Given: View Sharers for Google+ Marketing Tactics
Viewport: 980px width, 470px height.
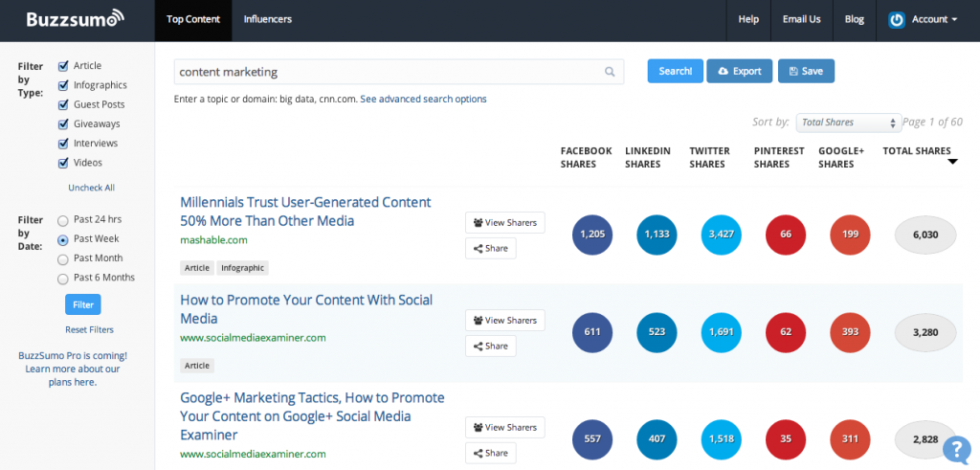Looking at the screenshot, I should coord(505,428).
